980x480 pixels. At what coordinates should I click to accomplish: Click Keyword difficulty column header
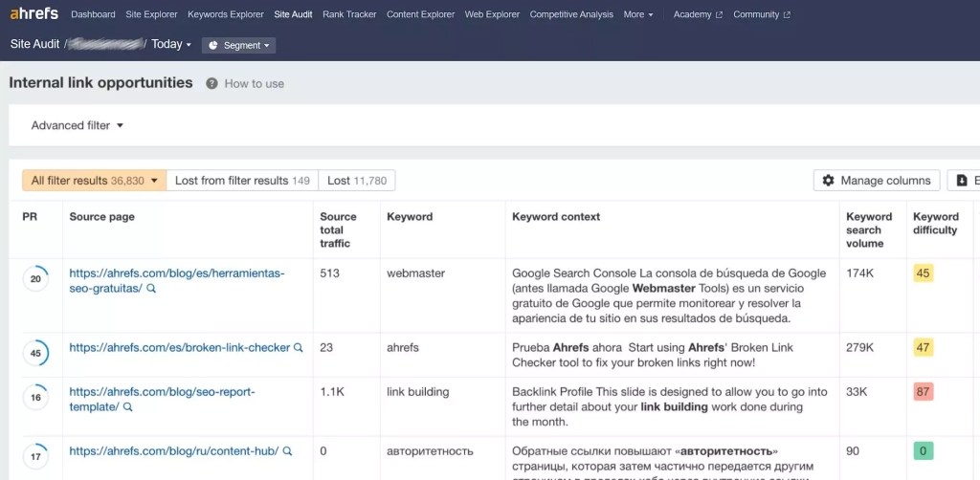pyautogui.click(x=936, y=224)
